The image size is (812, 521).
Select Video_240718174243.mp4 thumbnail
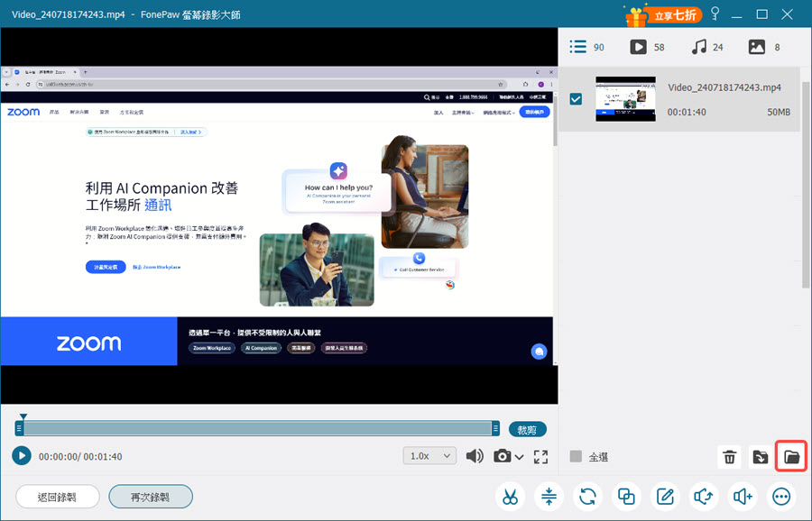pos(625,99)
